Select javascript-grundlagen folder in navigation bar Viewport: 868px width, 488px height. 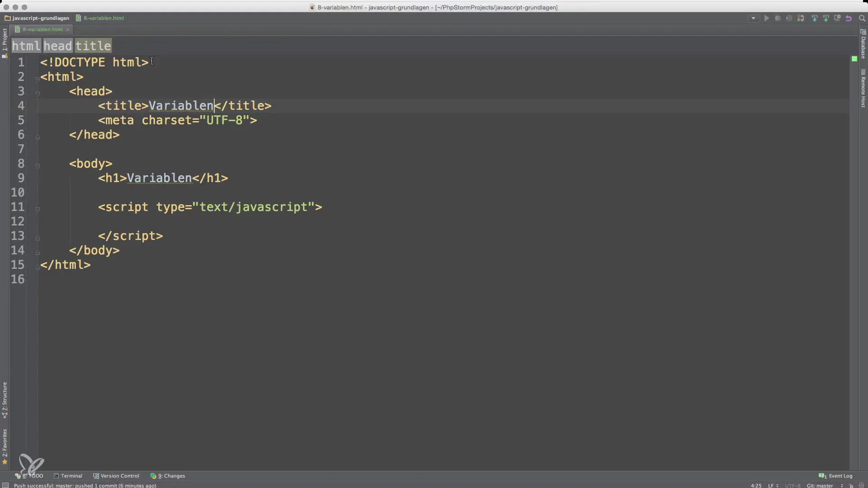37,18
